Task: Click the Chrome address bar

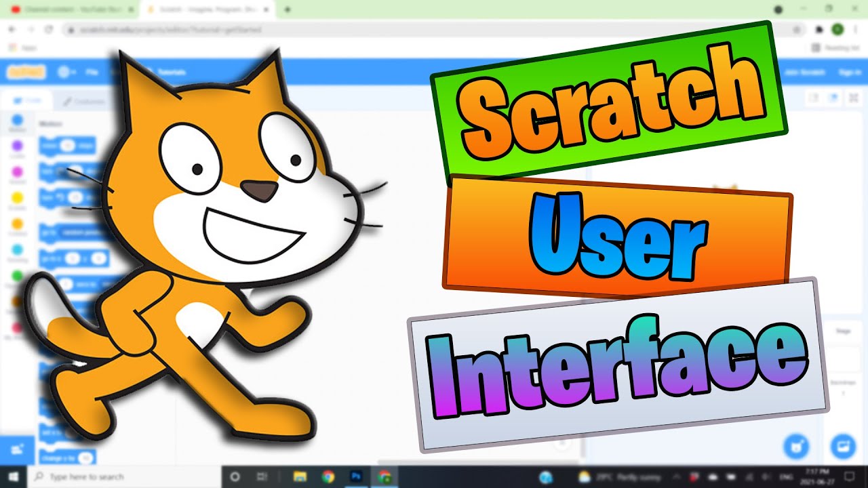Action: click(434, 30)
